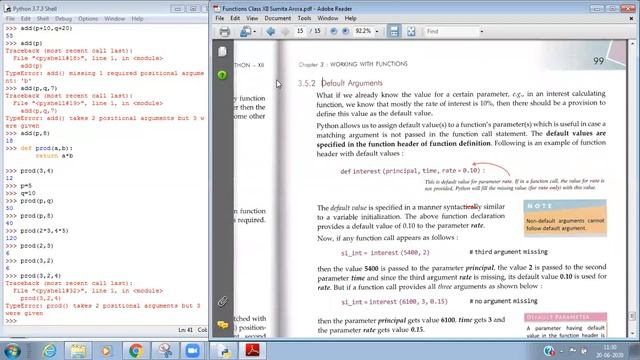Open Adobe Reader Tools menu
The height and width of the screenshot is (360, 640).
point(304,18)
